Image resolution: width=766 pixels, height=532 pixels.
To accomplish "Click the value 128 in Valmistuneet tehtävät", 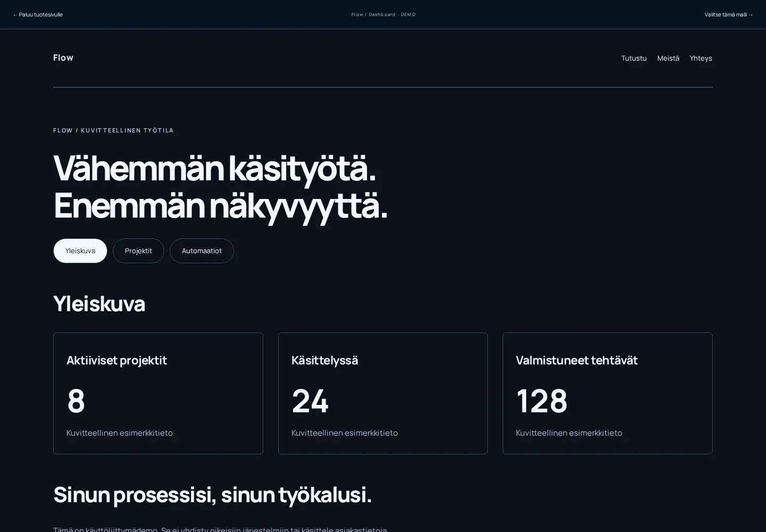I will click(x=542, y=401).
